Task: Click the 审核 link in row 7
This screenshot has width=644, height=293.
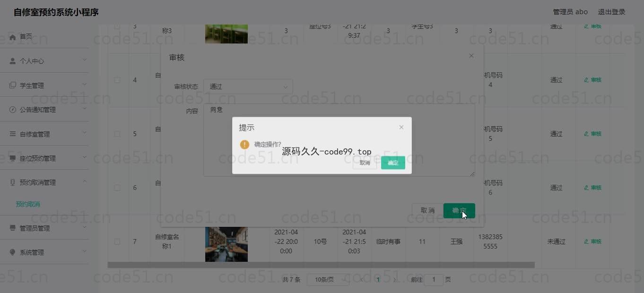Action: (x=593, y=241)
